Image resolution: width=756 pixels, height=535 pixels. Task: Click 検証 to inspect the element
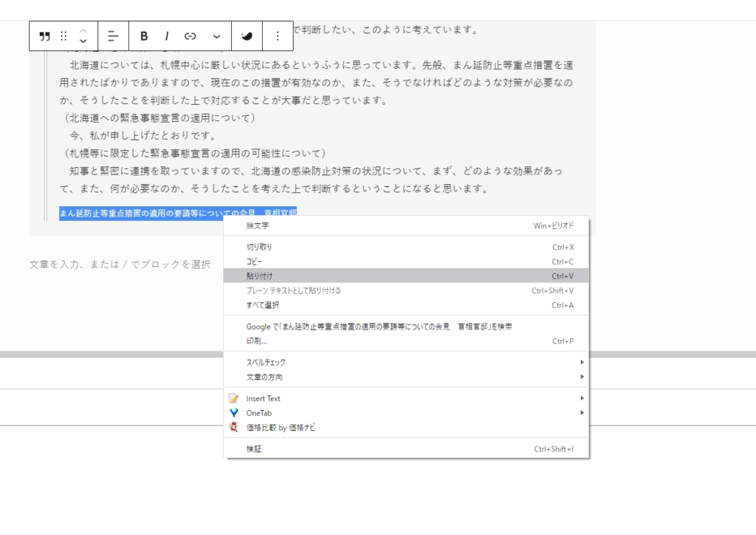(x=254, y=449)
